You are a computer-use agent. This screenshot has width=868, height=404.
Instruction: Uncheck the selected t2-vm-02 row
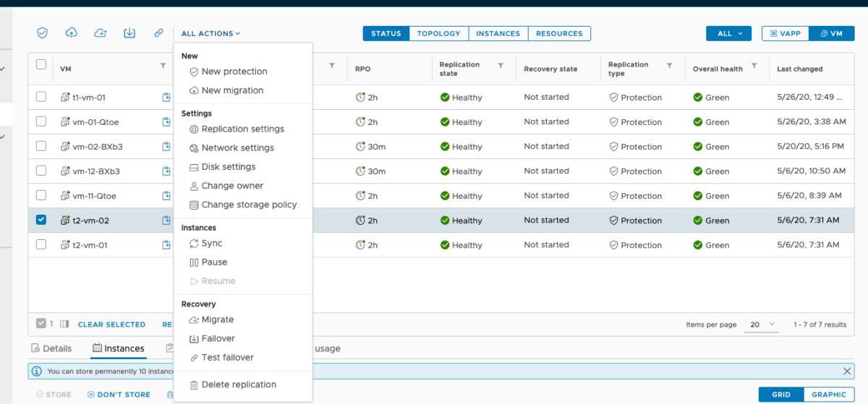(41, 220)
